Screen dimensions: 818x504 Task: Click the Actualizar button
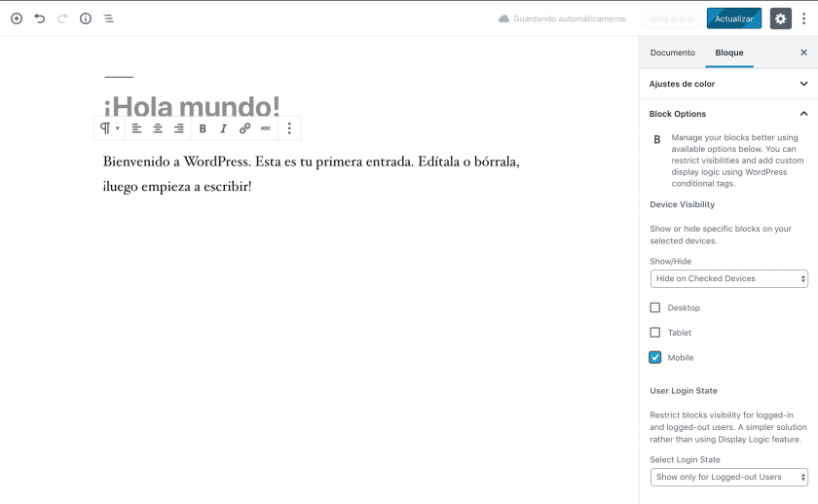coord(733,18)
